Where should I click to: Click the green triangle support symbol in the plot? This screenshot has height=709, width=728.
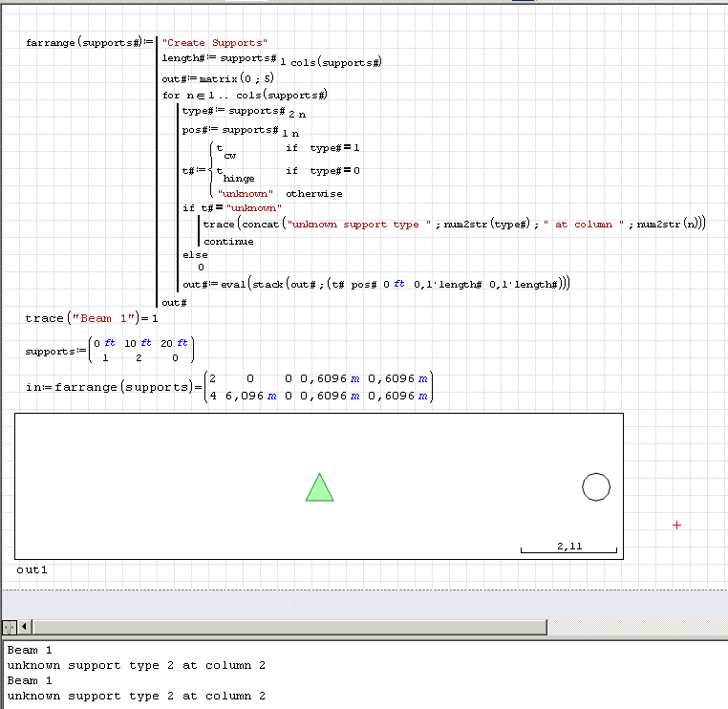[319, 487]
